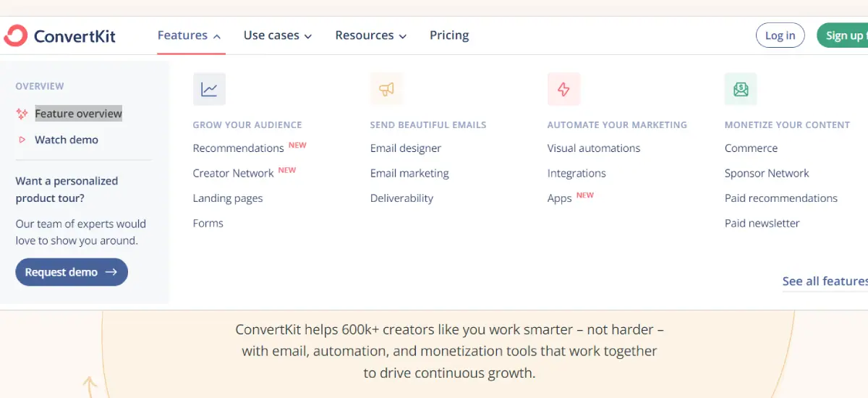Open the Recommendations feature
868x398 pixels.
[238, 148]
